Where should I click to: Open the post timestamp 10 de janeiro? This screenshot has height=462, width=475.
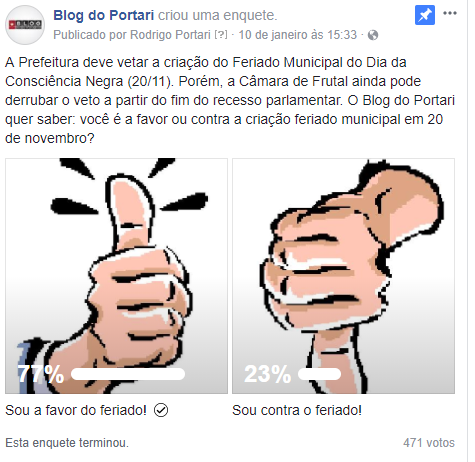tap(298, 35)
